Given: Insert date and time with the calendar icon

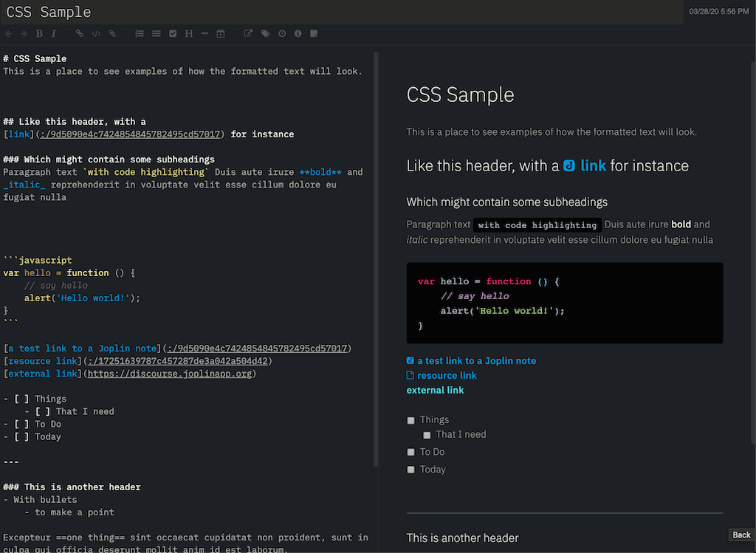Looking at the screenshot, I should (x=220, y=34).
